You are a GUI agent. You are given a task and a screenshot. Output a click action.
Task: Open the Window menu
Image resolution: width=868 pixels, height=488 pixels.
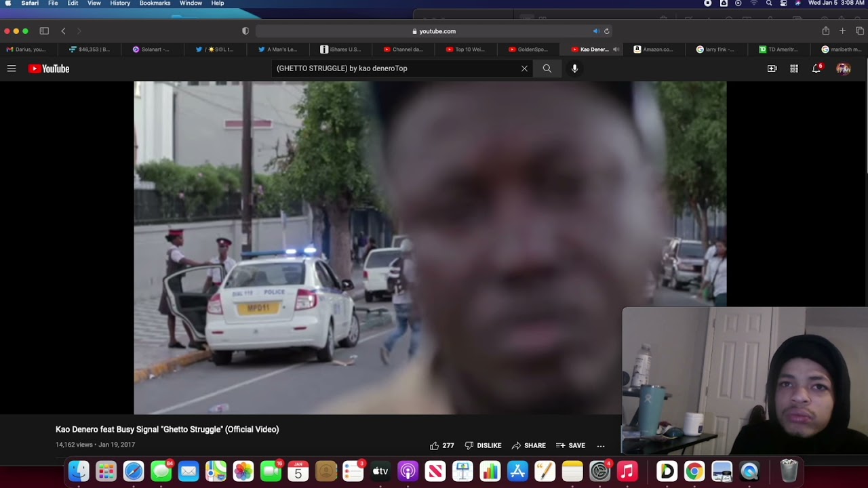(x=191, y=3)
